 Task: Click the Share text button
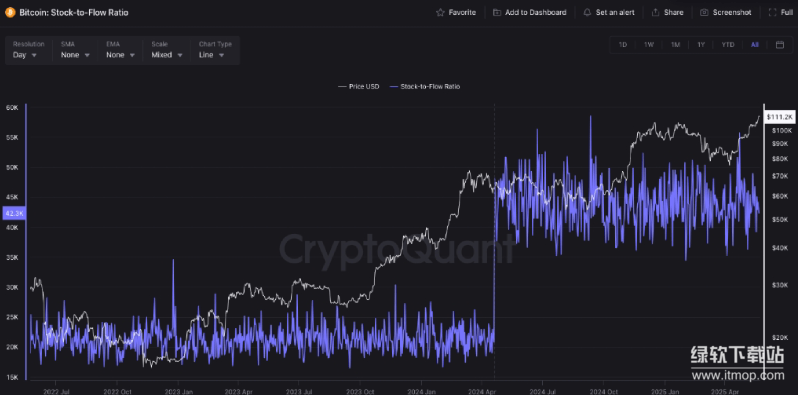[674, 12]
